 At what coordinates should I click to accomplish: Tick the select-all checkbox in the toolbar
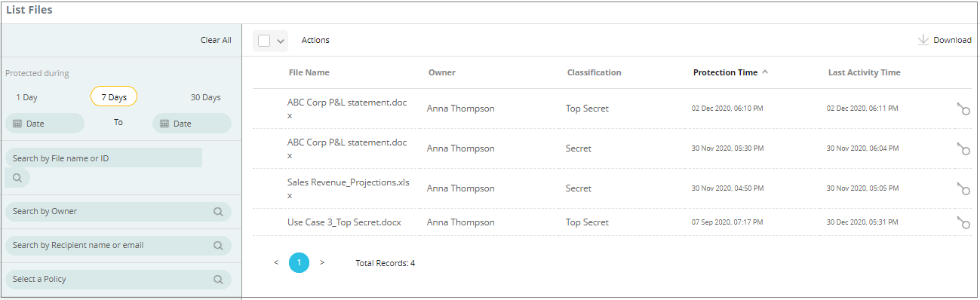(264, 41)
